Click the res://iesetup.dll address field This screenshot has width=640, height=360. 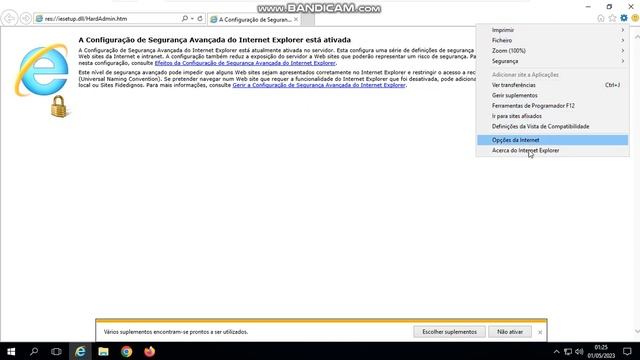pos(108,18)
